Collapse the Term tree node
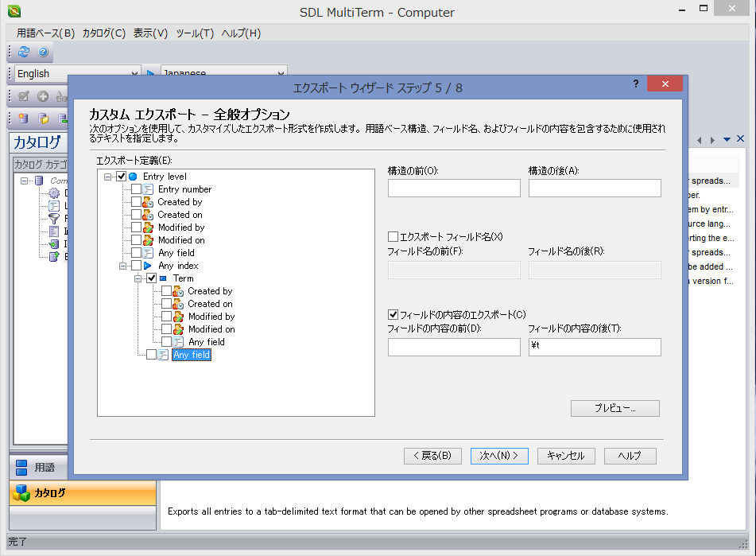The height and width of the screenshot is (556, 756). coord(138,278)
